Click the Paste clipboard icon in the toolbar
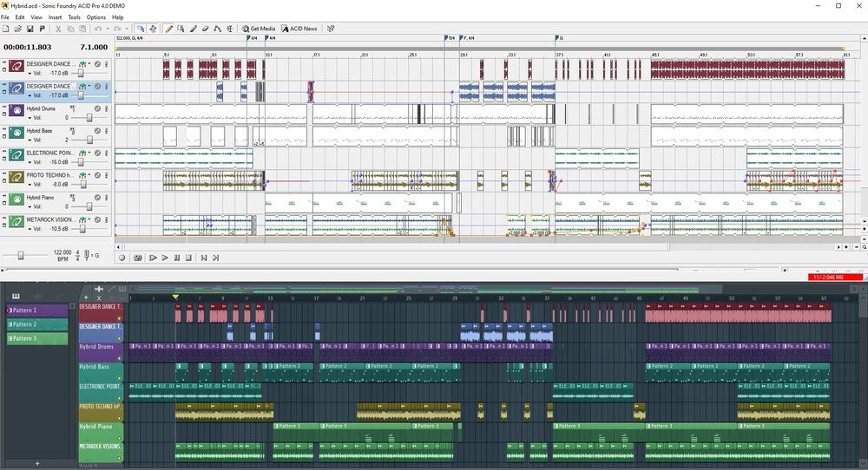The image size is (868, 470). coord(82,29)
